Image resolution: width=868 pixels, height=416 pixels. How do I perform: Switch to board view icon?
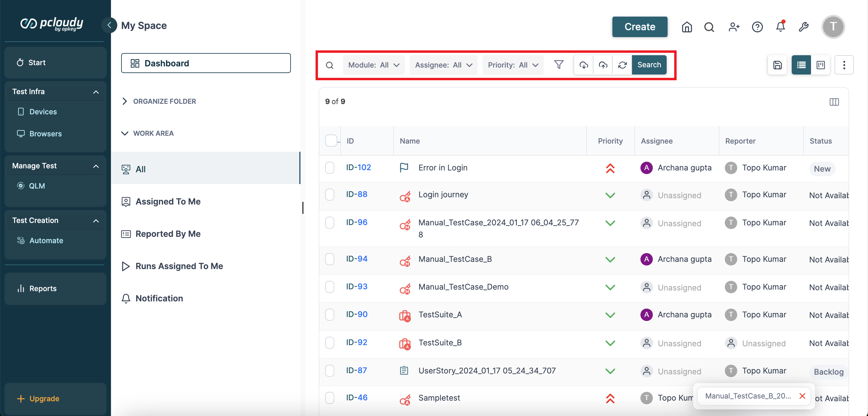click(x=820, y=65)
